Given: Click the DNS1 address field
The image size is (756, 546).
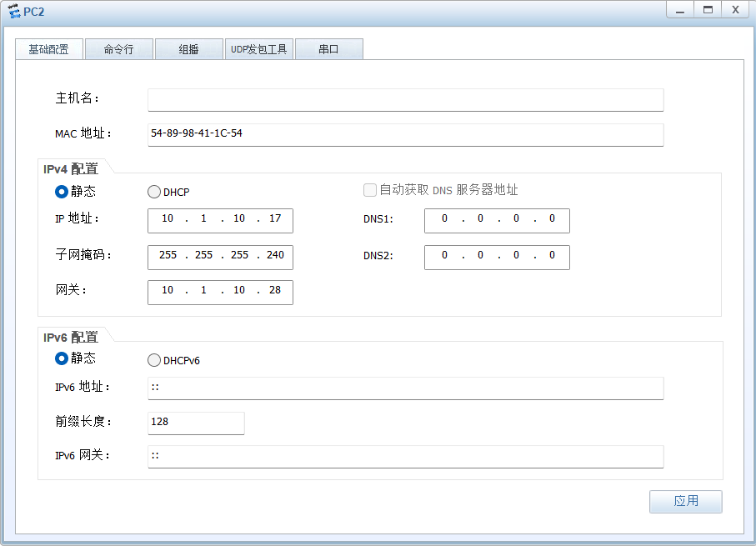Looking at the screenshot, I should 497,220.
